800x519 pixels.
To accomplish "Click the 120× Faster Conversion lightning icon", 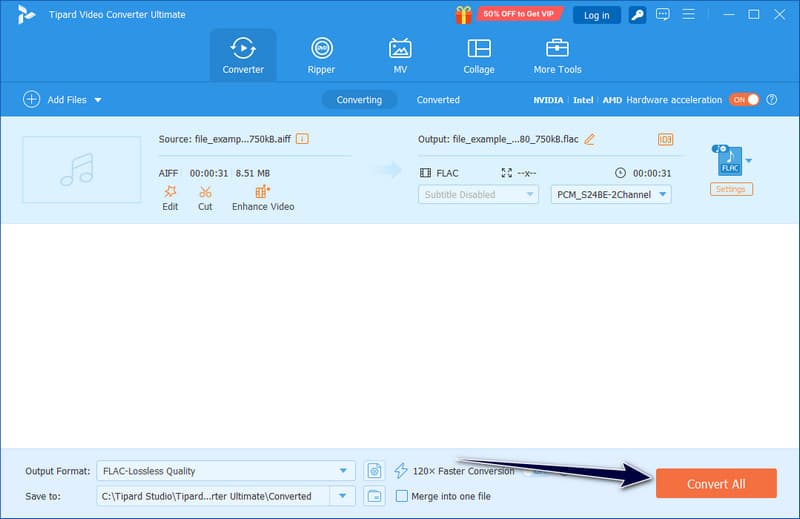I will [x=401, y=471].
